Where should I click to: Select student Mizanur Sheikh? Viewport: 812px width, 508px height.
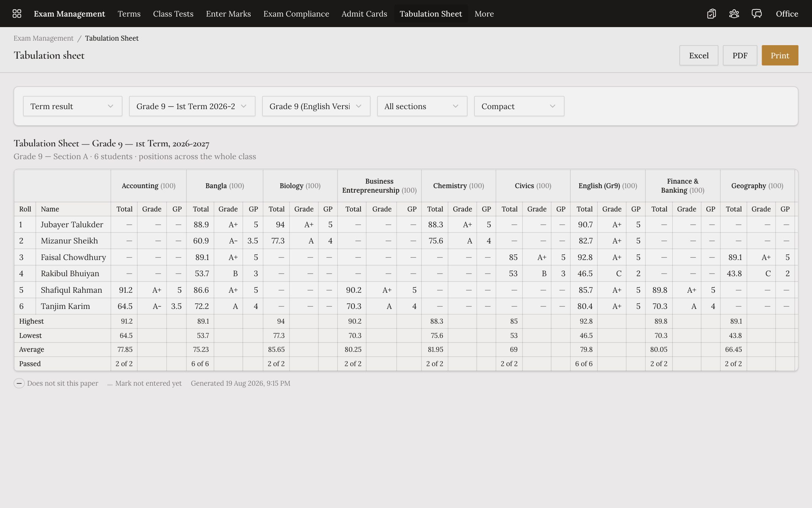pyautogui.click(x=69, y=240)
